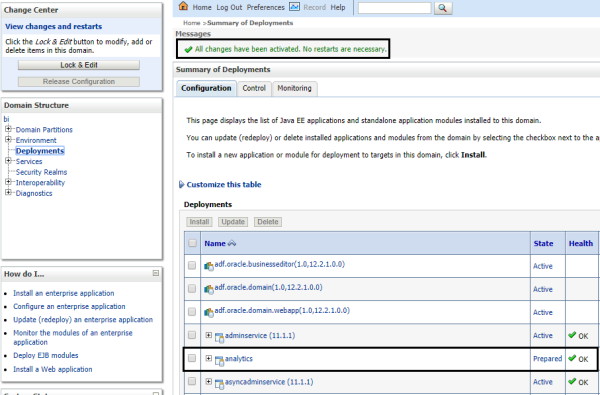Expand Domain Partitions tree node
Screen dimensions: 600x395
click(x=8, y=129)
